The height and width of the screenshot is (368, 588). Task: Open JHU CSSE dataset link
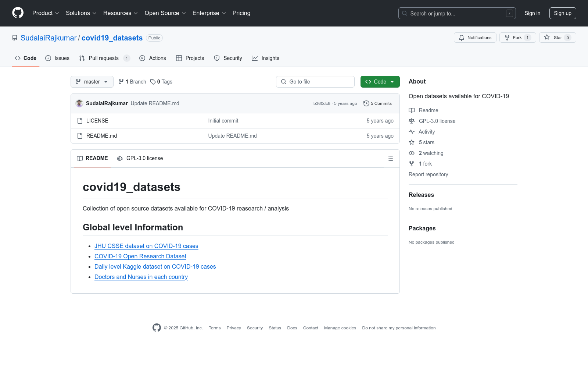click(x=146, y=246)
